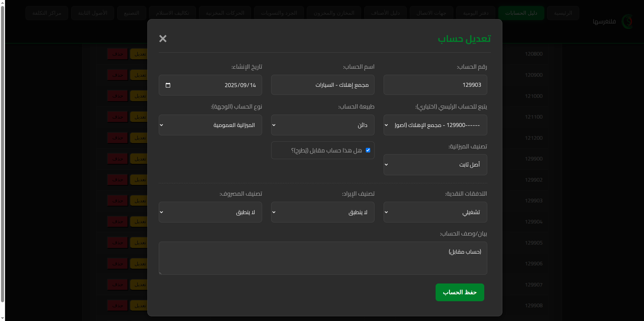The image size is (644, 321).
Task: Click the account name input field
Action: (323, 85)
